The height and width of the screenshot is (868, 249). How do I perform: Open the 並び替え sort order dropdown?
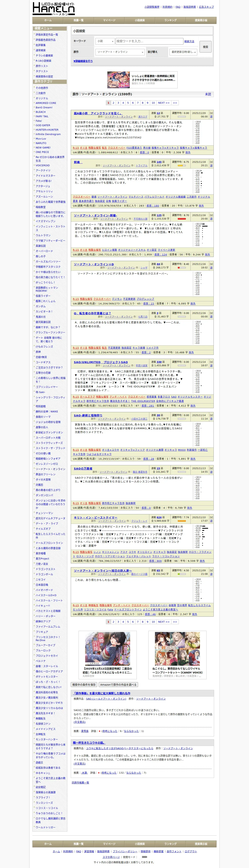183,52
